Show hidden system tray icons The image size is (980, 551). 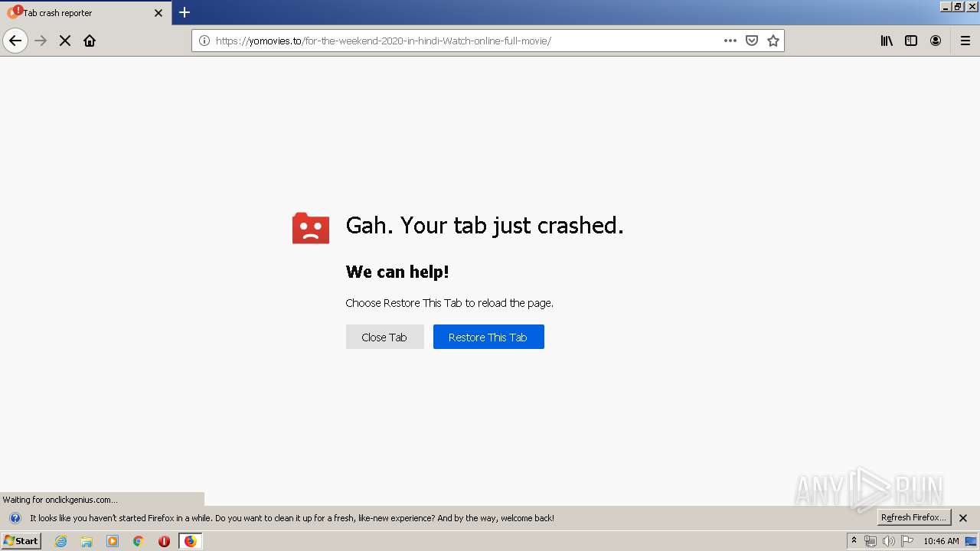[x=854, y=541]
